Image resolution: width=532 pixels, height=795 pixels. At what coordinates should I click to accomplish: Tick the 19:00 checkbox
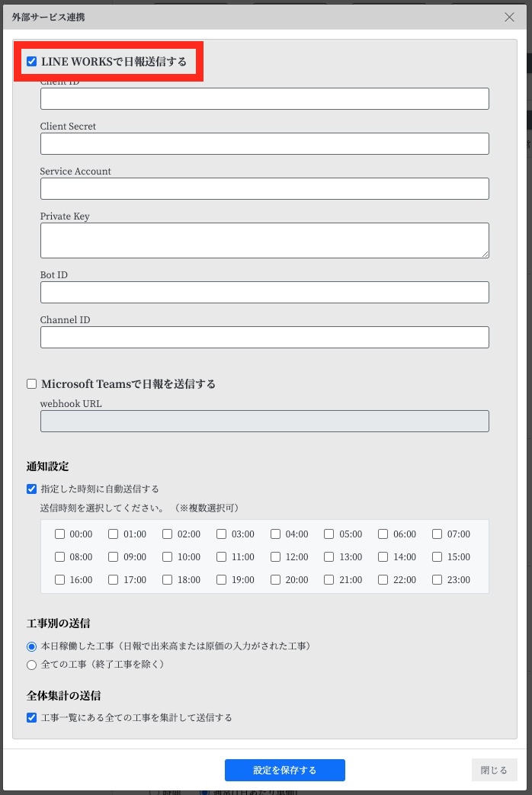(x=221, y=579)
